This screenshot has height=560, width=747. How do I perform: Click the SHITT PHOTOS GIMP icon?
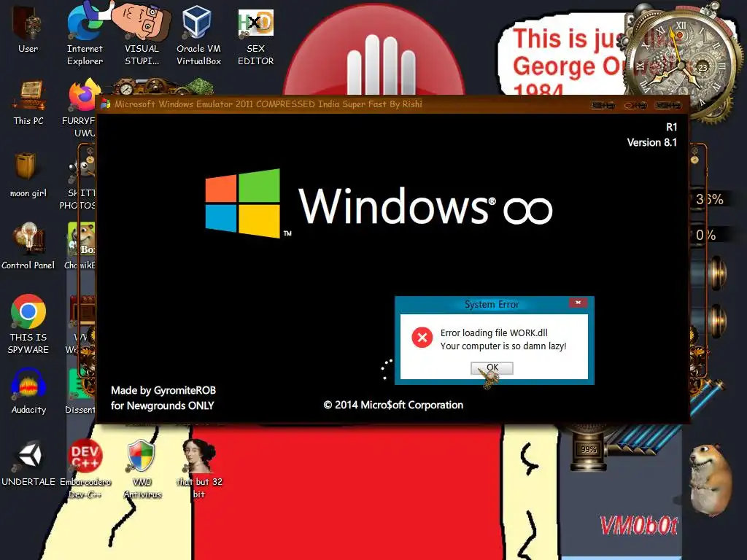pos(79,181)
